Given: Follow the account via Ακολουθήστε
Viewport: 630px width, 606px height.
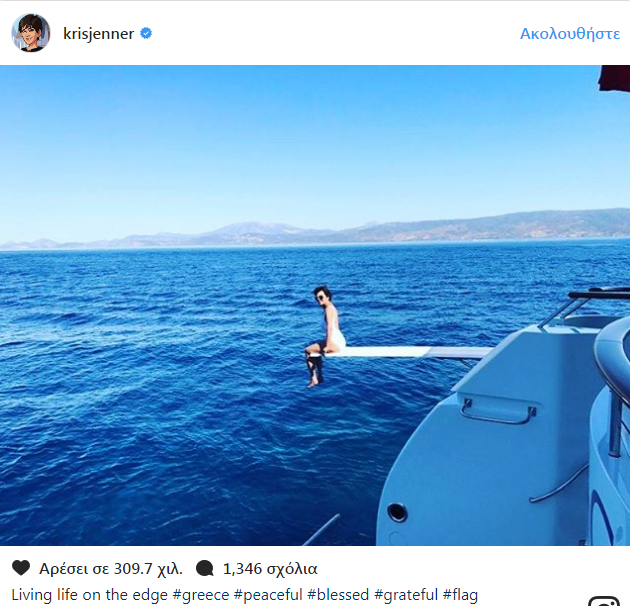Looking at the screenshot, I should tap(570, 34).
